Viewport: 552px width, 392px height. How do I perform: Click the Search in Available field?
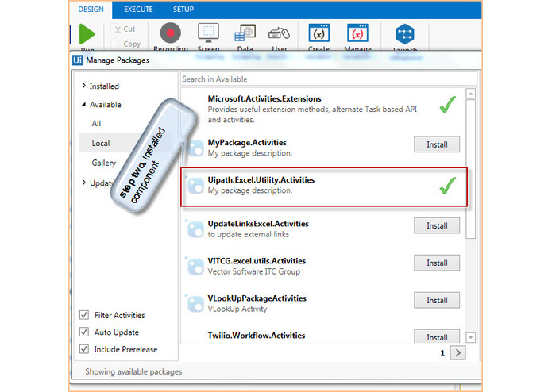[x=329, y=79]
